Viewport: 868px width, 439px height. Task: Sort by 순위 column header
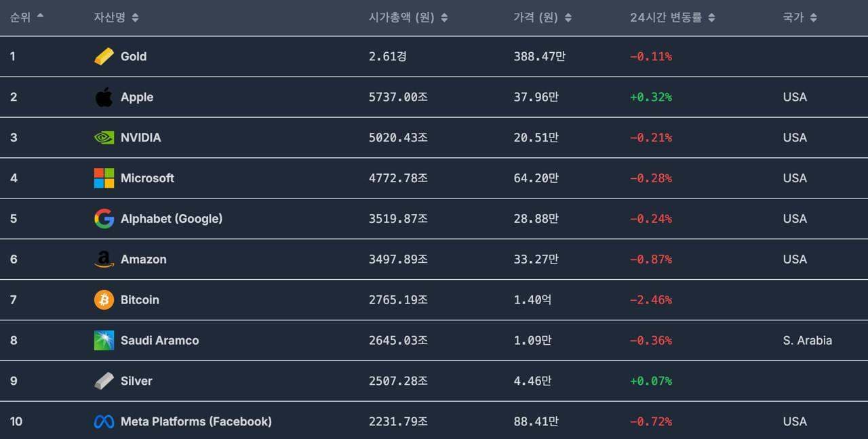[26, 17]
